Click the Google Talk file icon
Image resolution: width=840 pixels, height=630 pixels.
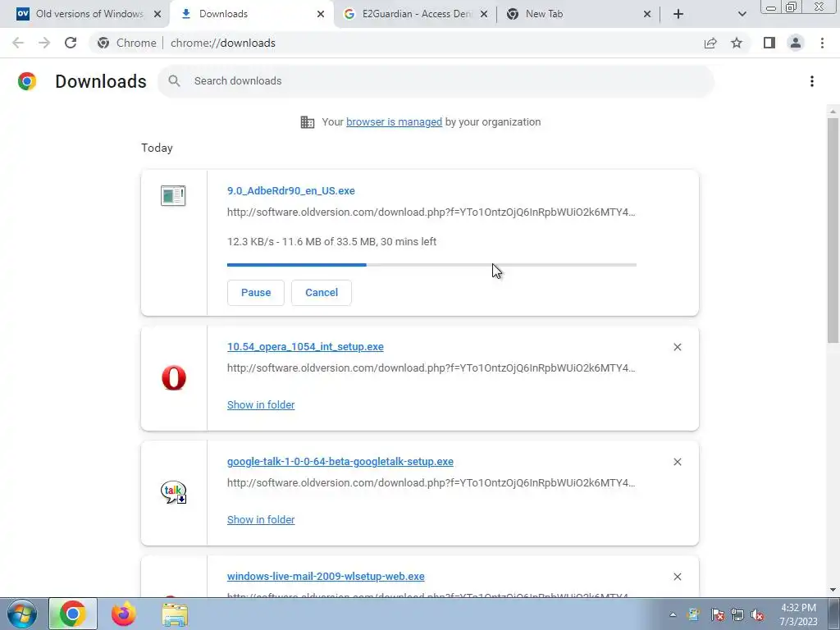173,492
